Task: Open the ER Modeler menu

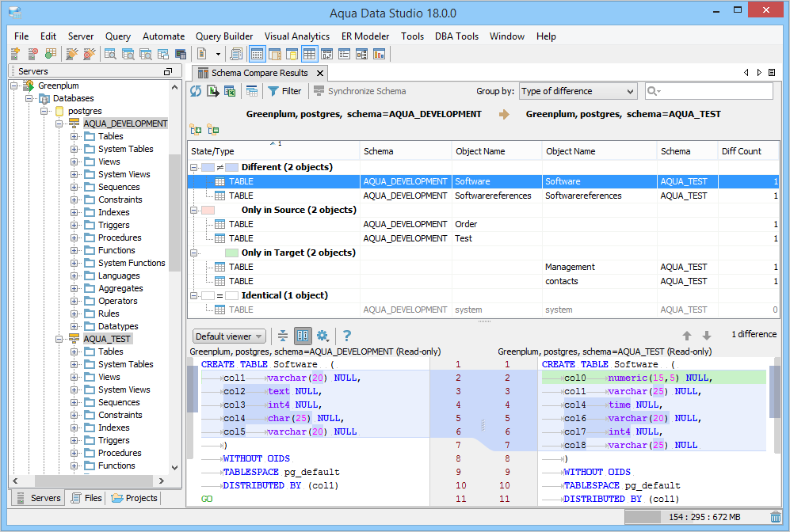Action: click(365, 36)
